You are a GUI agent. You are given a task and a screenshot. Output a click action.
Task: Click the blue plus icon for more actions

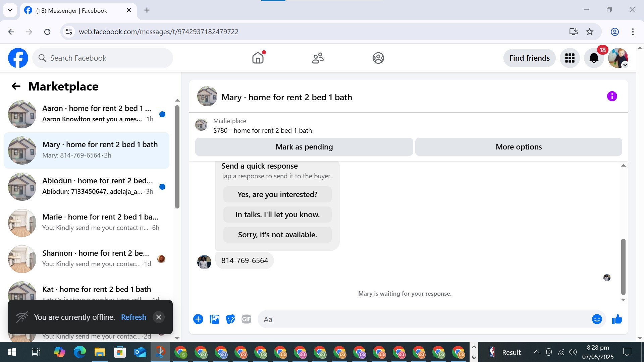[x=198, y=319]
